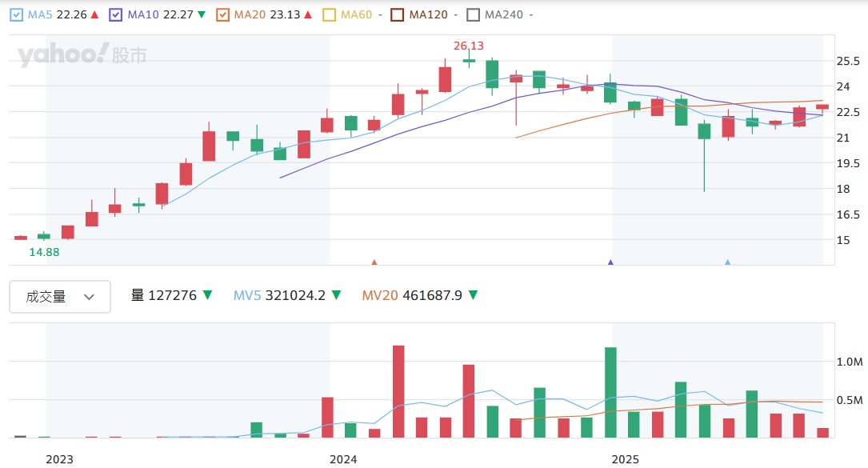Click the MA20 23.13 legend label
868x468 pixels.
coord(262,14)
